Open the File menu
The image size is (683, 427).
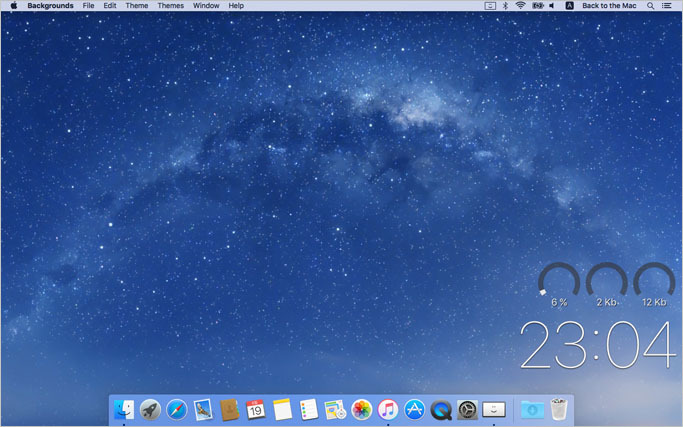tap(88, 6)
